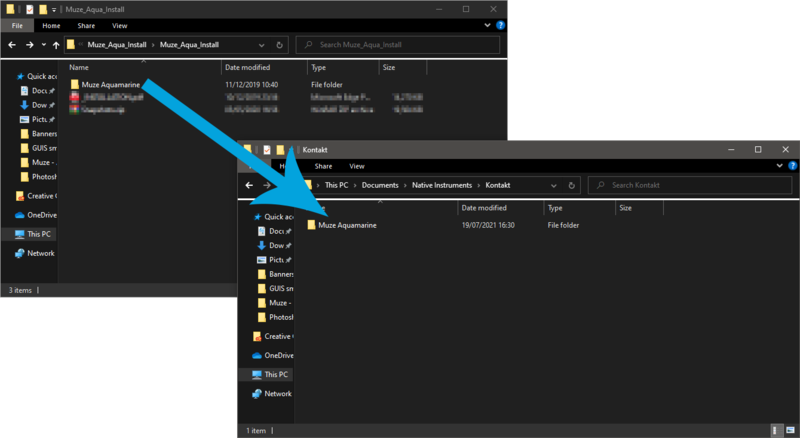Viewport: 800px width, 438px height.
Task: Open Downloads shortcut in Muze_Aqua_Install sidebar
Action: click(38, 105)
